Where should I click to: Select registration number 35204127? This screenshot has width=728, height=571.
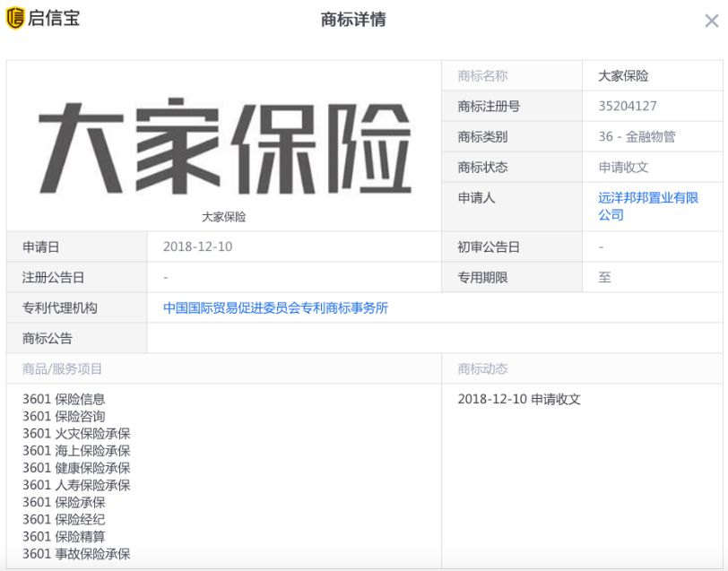point(628,107)
